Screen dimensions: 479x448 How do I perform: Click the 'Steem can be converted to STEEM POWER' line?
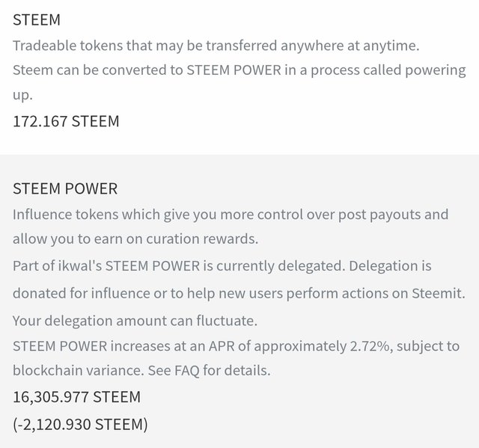[x=239, y=70]
